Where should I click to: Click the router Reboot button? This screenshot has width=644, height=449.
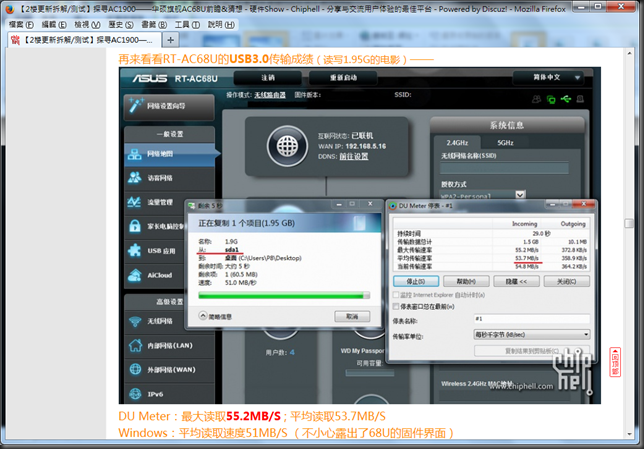tap(343, 78)
